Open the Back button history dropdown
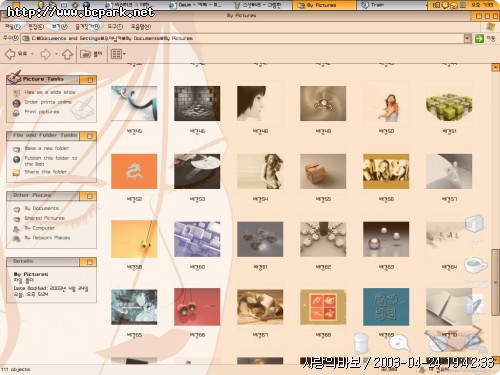This screenshot has width=500, height=375. 32,54
